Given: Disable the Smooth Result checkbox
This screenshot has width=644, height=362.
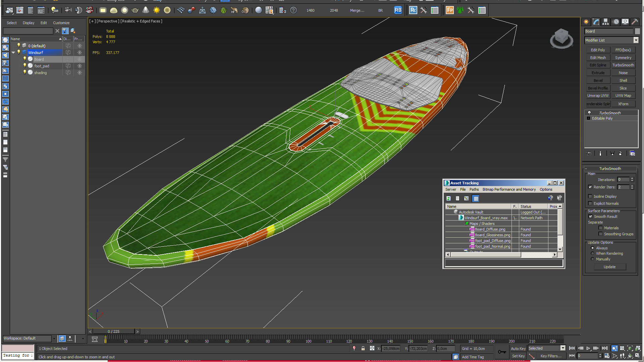Looking at the screenshot, I should click(x=590, y=217).
